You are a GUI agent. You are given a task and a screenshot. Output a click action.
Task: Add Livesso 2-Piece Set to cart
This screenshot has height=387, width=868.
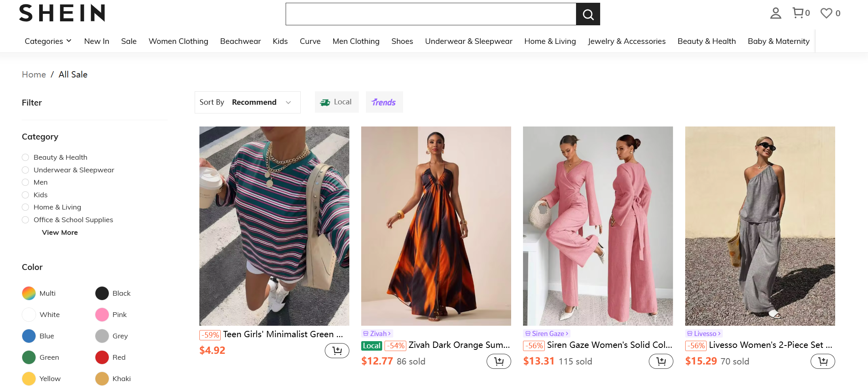tap(823, 361)
